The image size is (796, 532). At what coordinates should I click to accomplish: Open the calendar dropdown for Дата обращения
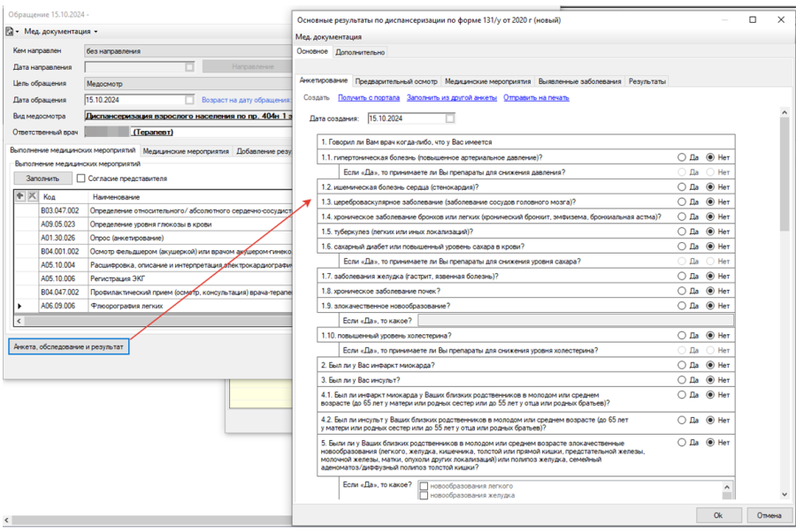(189, 100)
